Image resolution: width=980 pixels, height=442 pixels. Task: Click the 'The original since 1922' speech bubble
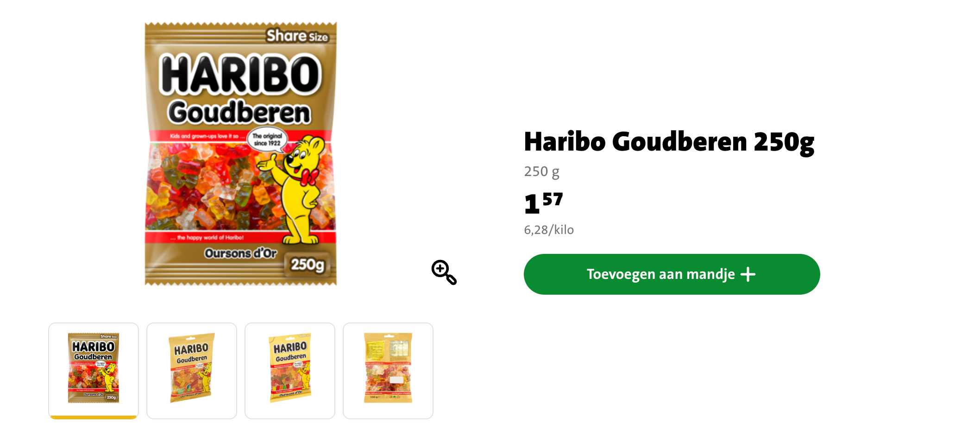pos(267,139)
